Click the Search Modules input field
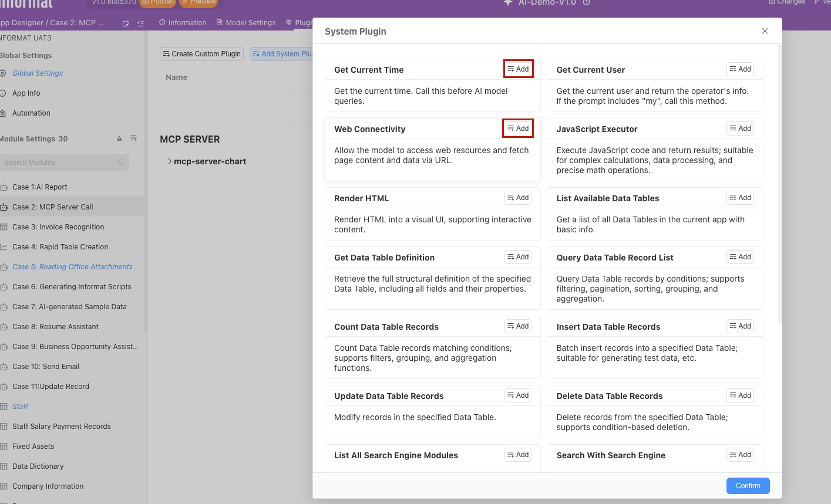 [59, 163]
